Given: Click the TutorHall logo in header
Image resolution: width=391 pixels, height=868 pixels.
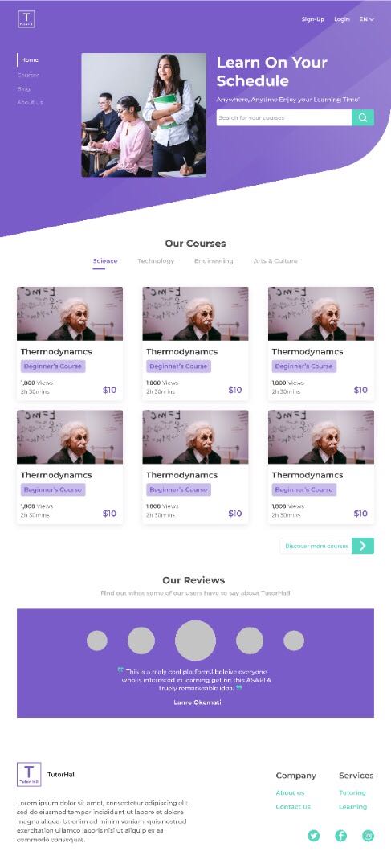Looking at the screenshot, I should (x=26, y=18).
